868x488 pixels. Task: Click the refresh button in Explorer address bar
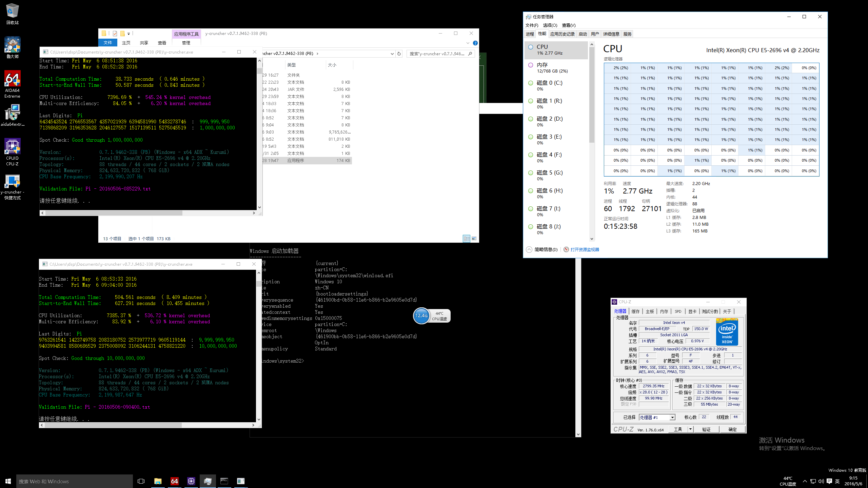tap(399, 54)
